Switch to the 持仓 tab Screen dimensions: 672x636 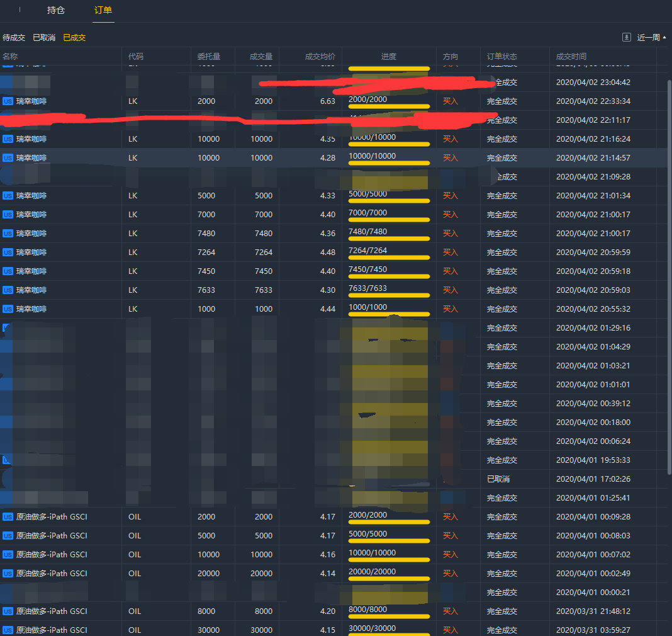(56, 10)
